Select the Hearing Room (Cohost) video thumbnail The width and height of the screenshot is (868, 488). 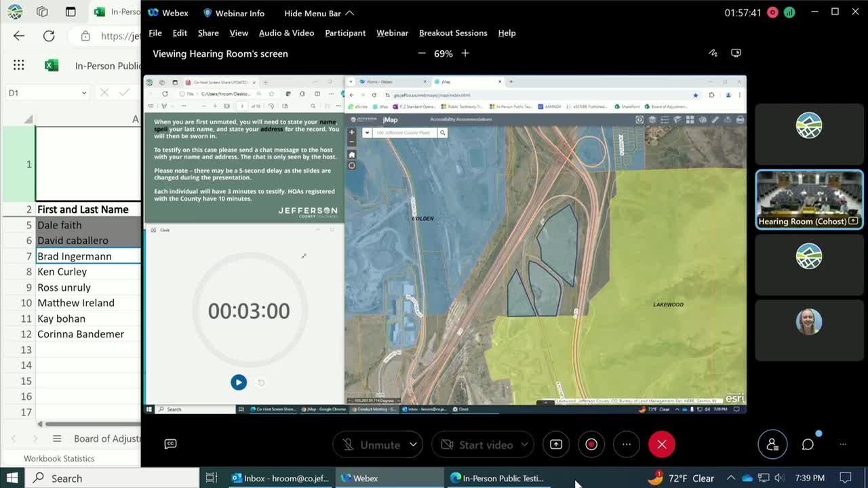click(809, 199)
